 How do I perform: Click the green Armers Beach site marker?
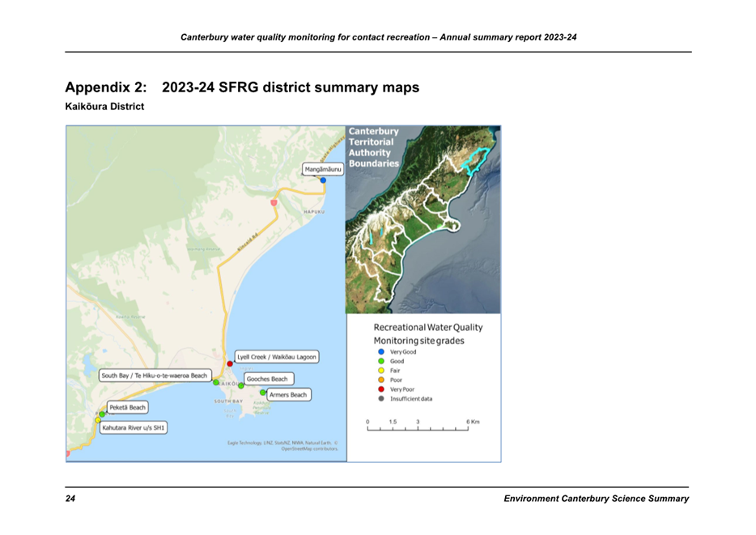tap(263, 393)
